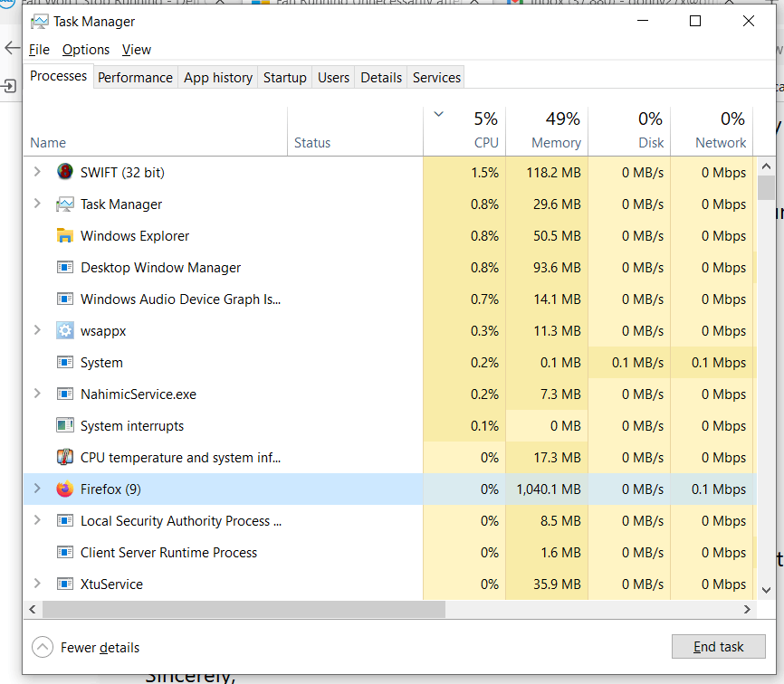This screenshot has height=684, width=784.
Task: Click the horizontal scrollbar thumb
Action: click(244, 609)
